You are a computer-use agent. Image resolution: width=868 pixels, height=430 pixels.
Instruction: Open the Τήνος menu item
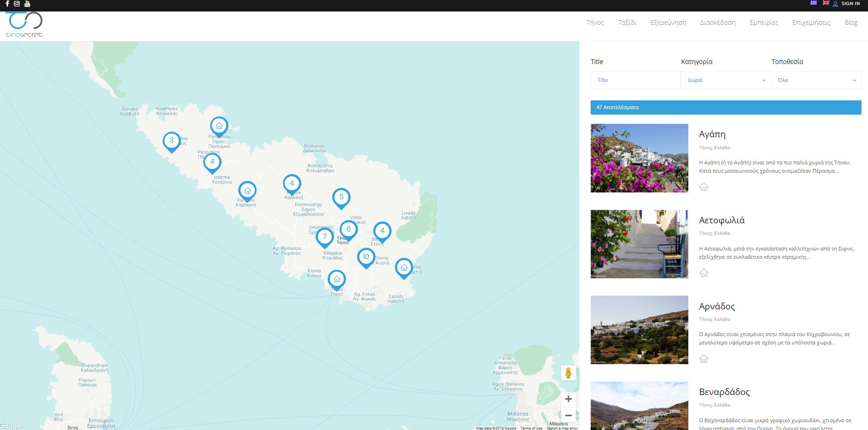tap(595, 23)
